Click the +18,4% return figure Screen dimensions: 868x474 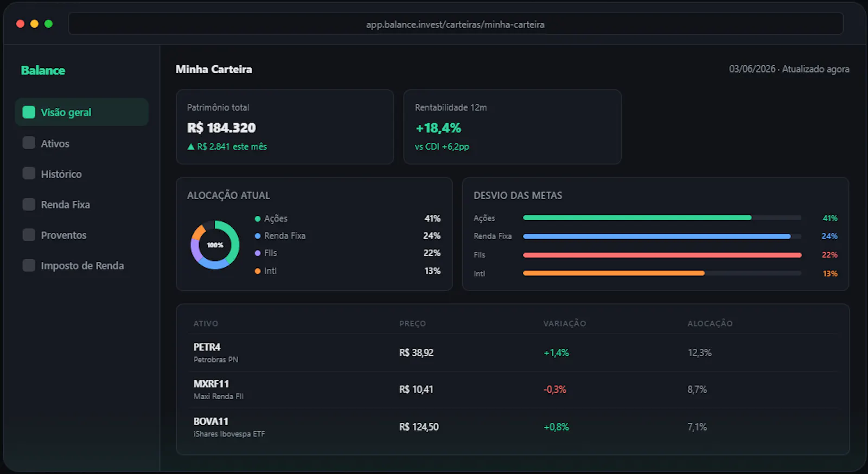tap(438, 128)
